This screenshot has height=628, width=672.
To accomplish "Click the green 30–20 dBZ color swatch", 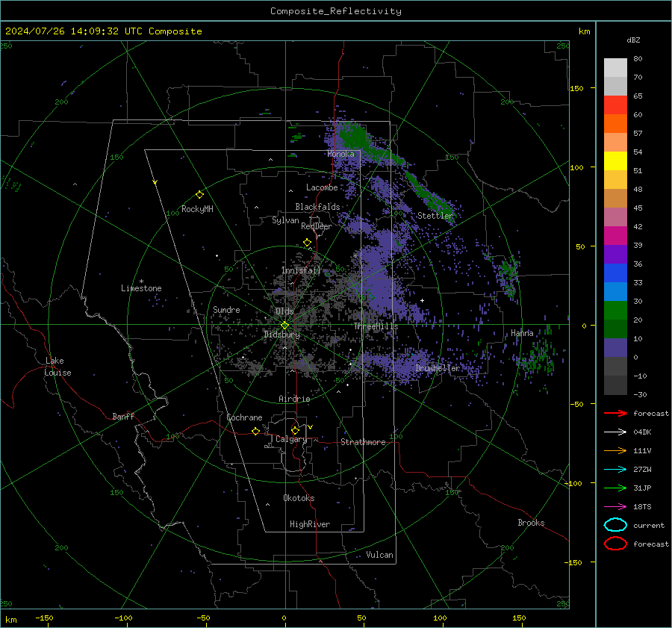I will point(615,311).
